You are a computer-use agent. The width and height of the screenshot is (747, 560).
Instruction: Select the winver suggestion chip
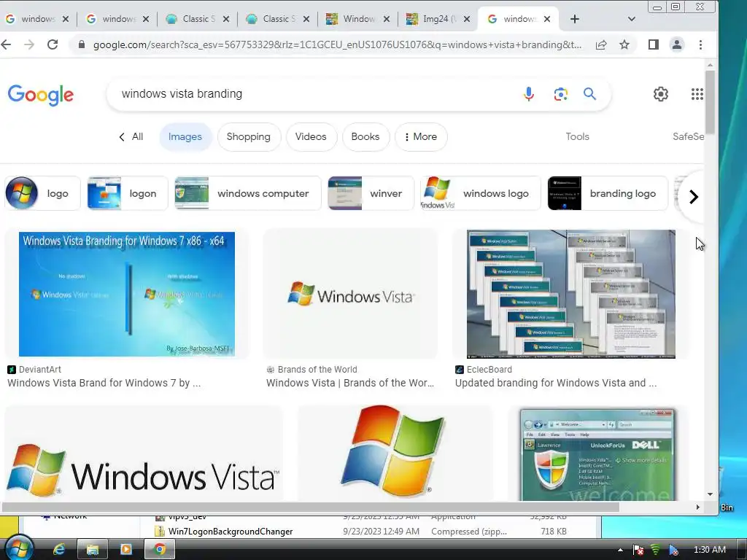[371, 193]
